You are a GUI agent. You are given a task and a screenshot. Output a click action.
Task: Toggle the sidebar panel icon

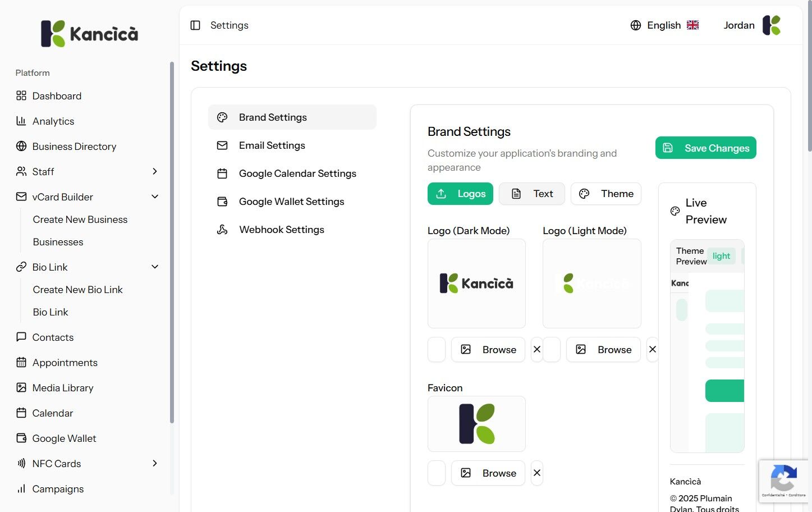click(x=195, y=25)
